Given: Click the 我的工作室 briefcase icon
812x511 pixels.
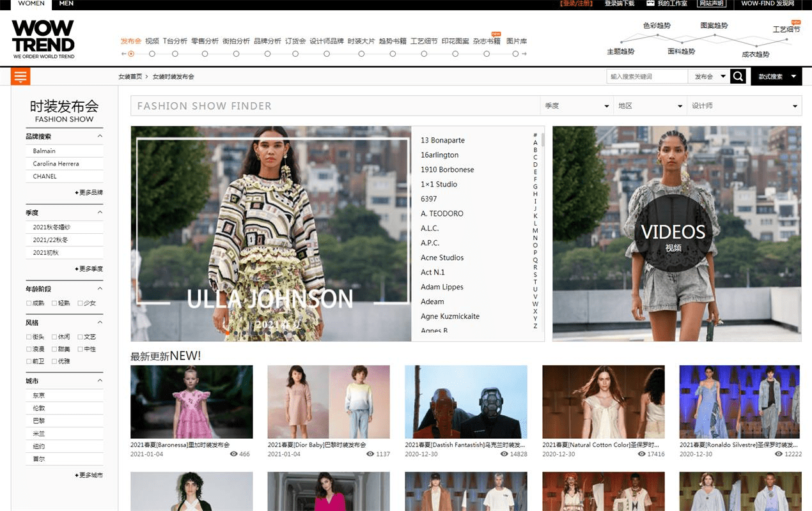Looking at the screenshot, I should (650, 4).
